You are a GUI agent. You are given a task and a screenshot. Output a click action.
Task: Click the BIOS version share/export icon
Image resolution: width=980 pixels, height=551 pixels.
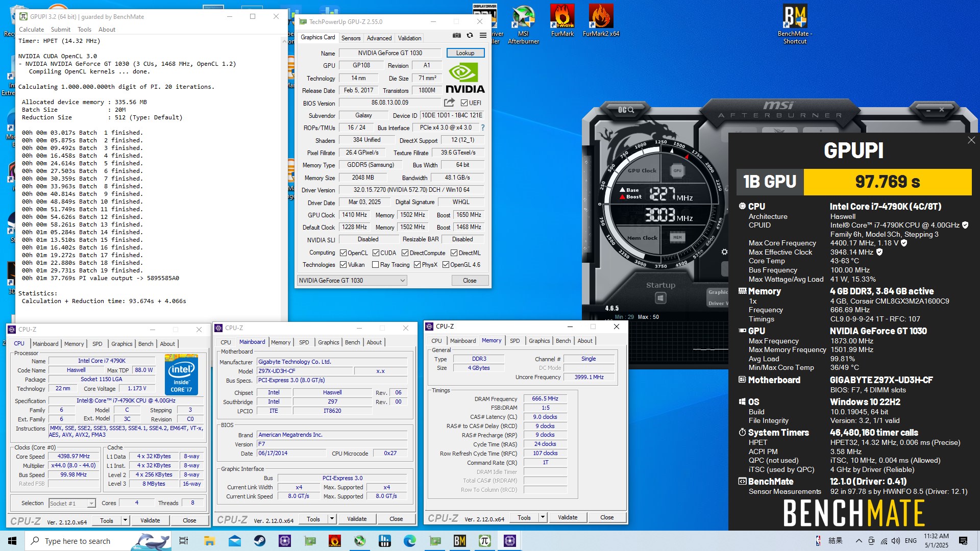[449, 103]
